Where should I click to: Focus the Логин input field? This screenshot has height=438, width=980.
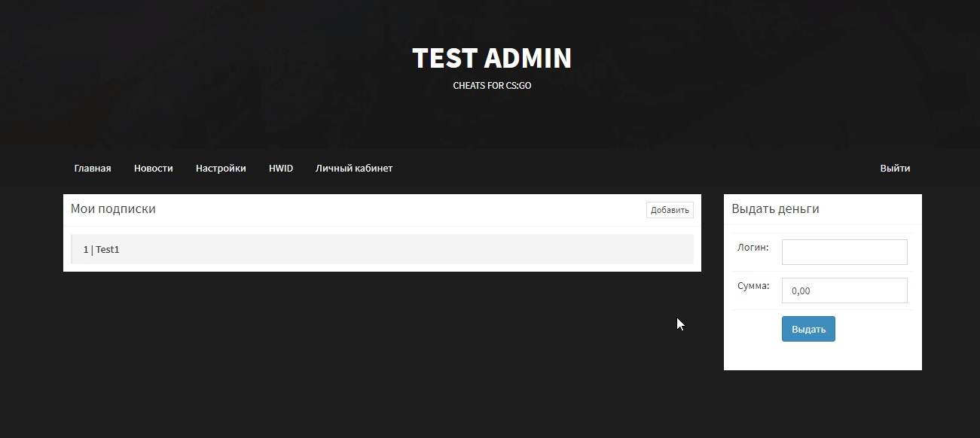[844, 252]
